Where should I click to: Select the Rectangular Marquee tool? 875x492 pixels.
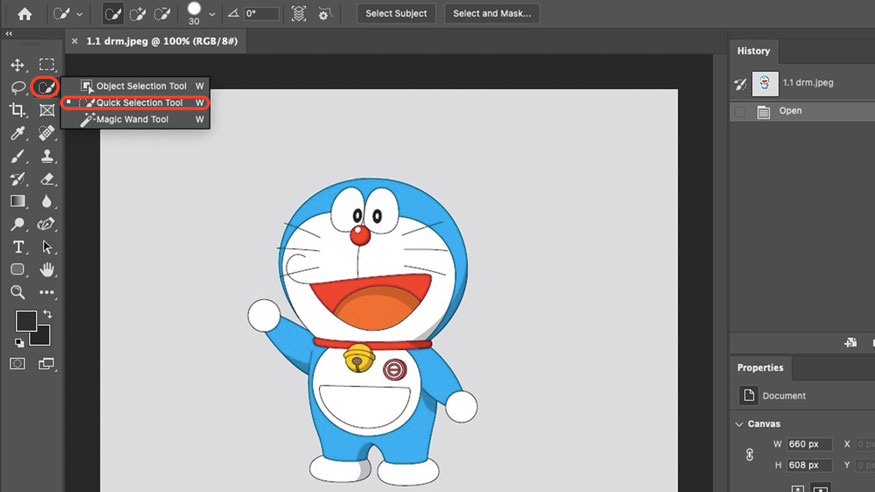46,65
